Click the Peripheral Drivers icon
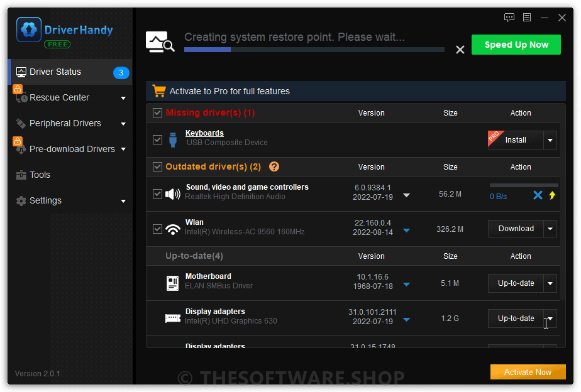The width and height of the screenshot is (581, 392). coord(21,123)
